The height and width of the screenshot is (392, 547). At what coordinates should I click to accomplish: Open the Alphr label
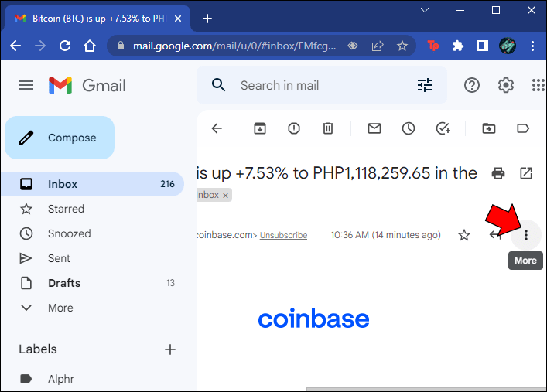[x=93, y=379]
